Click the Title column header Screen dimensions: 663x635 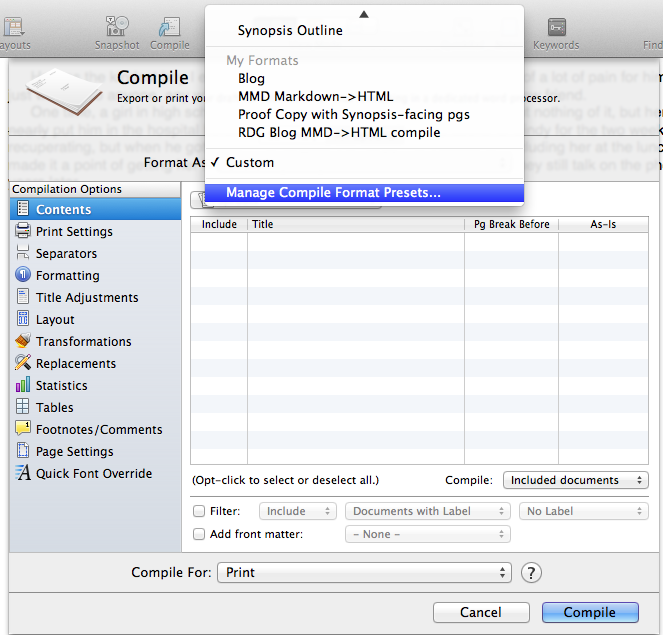(x=356, y=224)
